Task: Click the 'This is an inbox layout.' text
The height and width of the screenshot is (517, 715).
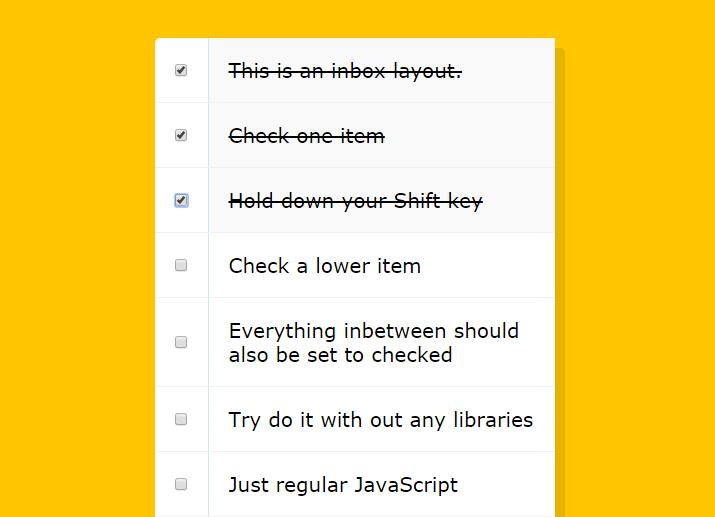Action: point(345,71)
